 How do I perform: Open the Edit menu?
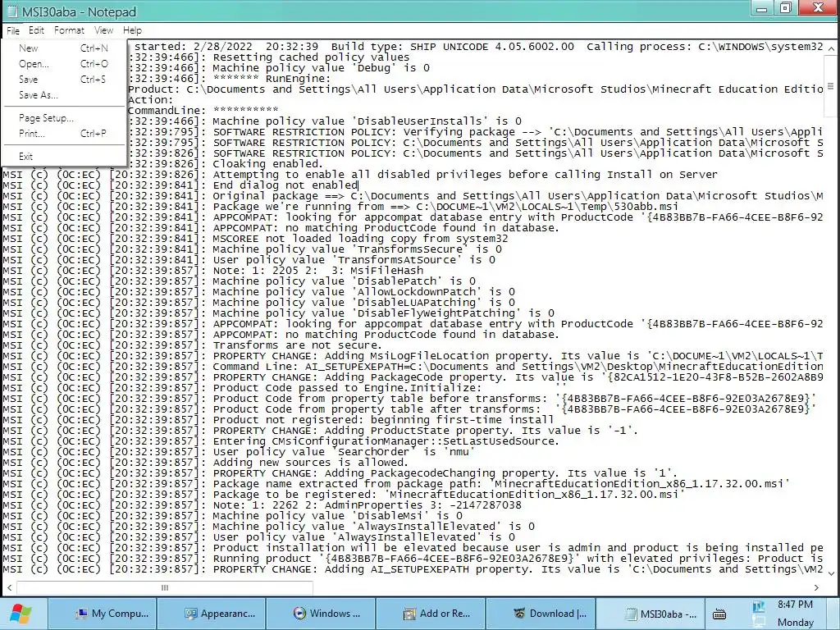coord(36,30)
